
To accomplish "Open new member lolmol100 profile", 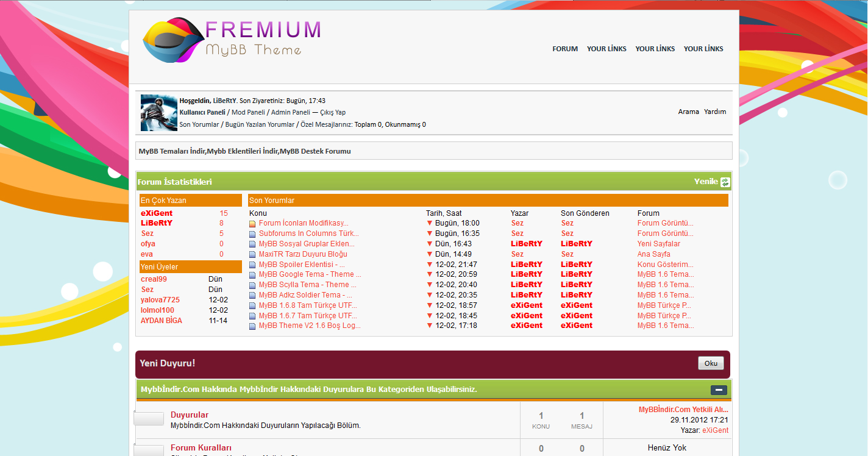I will point(157,310).
